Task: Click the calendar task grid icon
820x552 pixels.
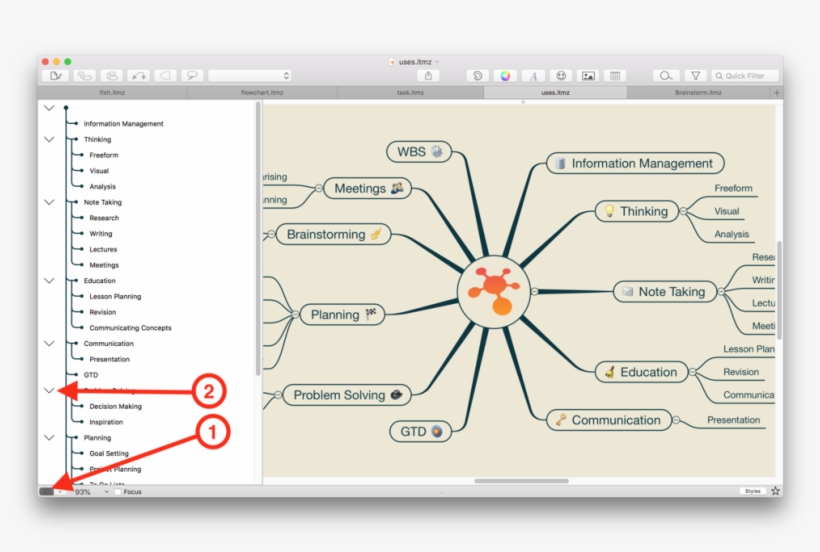Action: 616,76
